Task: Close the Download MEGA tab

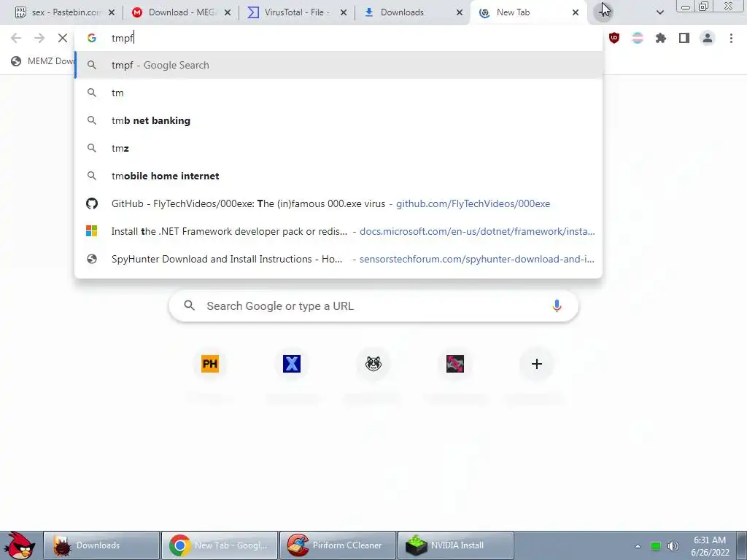Action: [228, 12]
